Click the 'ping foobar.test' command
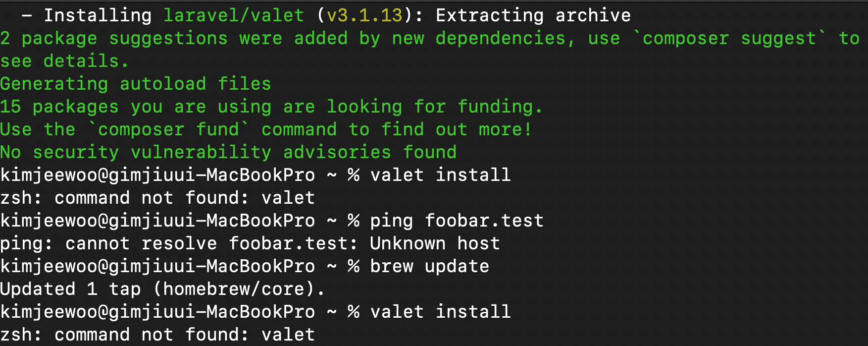 (457, 221)
